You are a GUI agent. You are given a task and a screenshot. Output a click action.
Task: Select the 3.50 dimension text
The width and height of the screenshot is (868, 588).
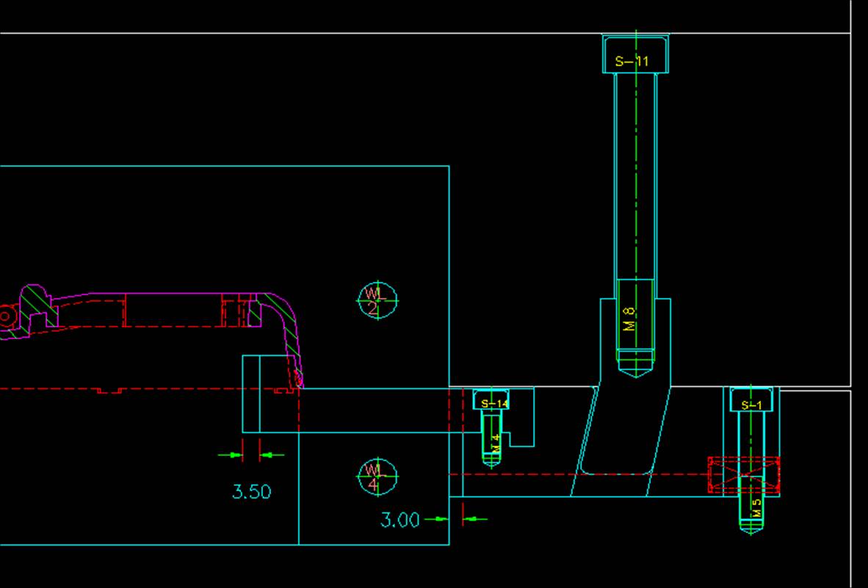point(252,492)
